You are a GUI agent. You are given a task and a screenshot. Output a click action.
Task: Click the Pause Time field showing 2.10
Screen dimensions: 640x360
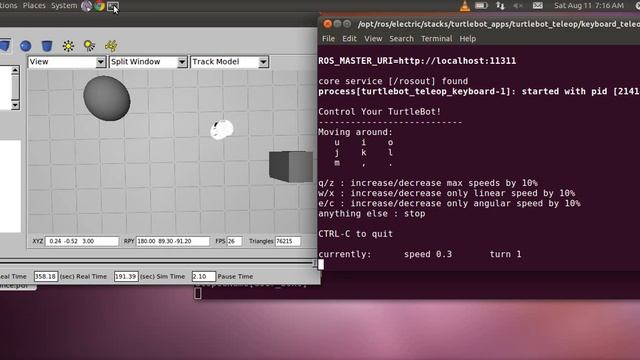[203, 276]
